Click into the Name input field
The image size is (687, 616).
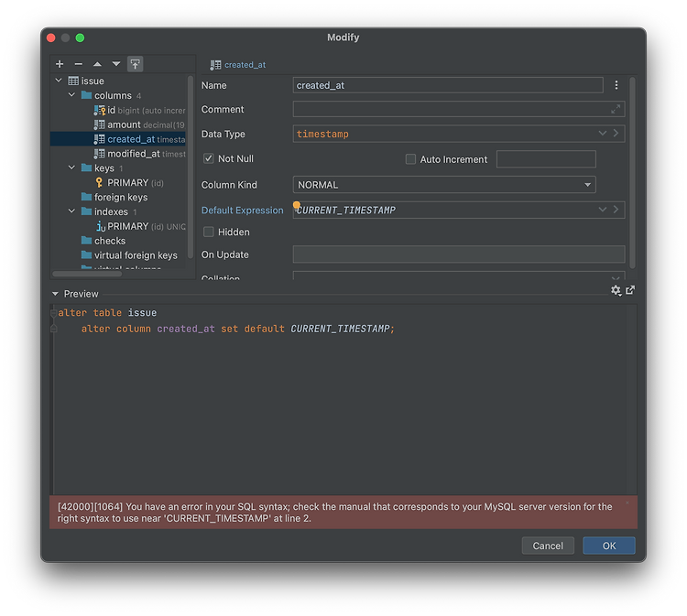(x=448, y=85)
